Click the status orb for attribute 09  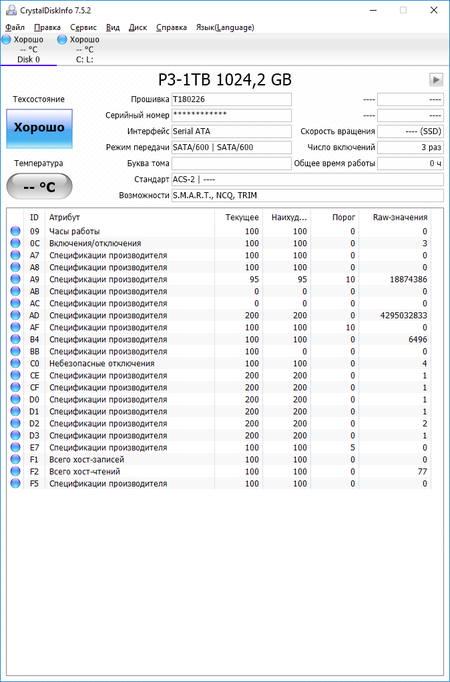tap(15, 231)
